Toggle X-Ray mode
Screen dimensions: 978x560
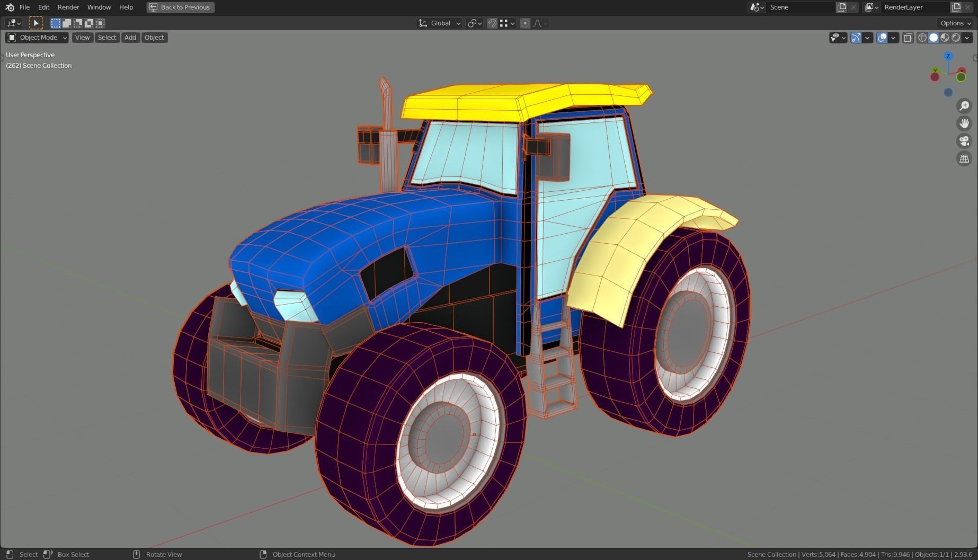point(908,38)
